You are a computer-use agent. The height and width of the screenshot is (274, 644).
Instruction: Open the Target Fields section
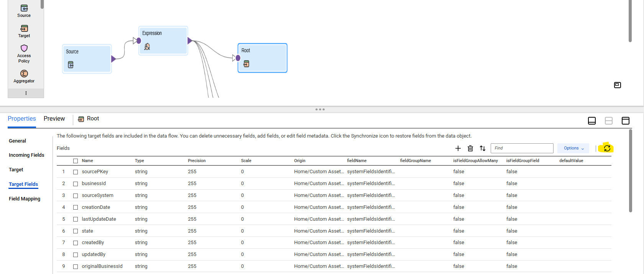point(23,184)
